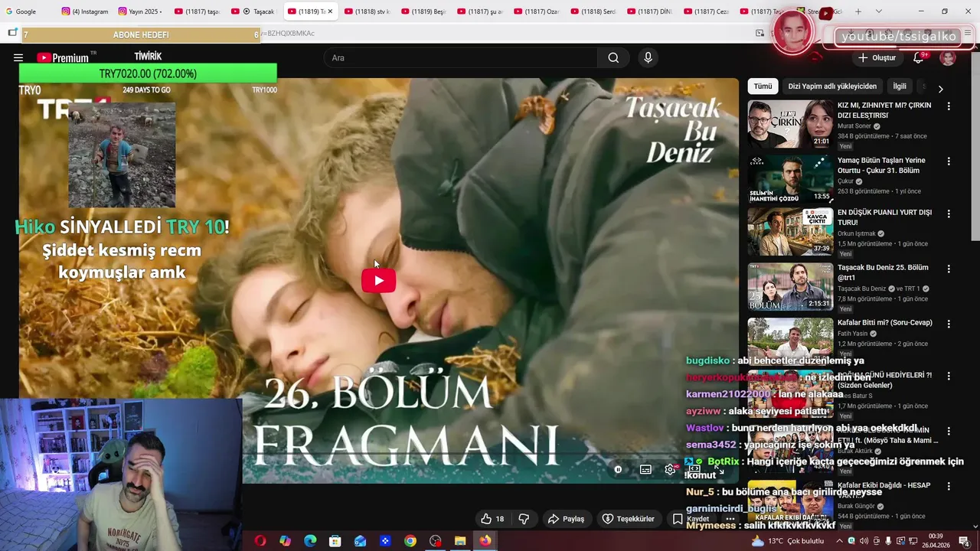The height and width of the screenshot is (551, 980).
Task: Open EN DÜŞÜK PUANLI YURT DIŞI TURU title
Action: pyautogui.click(x=884, y=217)
